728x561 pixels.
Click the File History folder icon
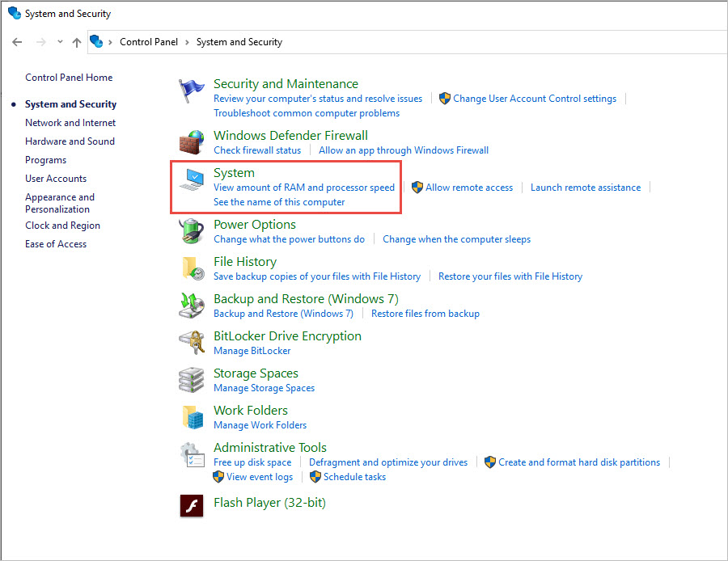[x=193, y=268]
